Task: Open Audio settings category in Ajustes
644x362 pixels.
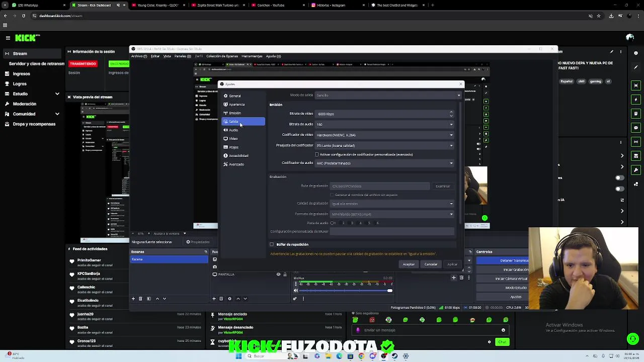Action: pyautogui.click(x=244, y=130)
